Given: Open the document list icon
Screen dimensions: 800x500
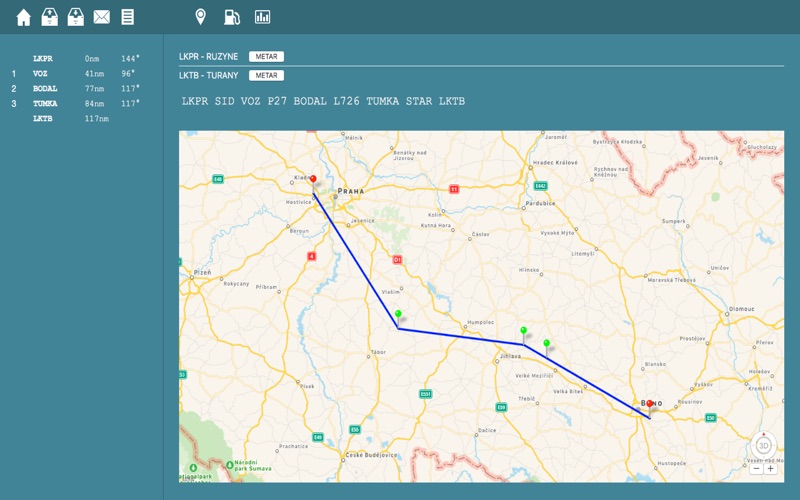Looking at the screenshot, I should pos(127,17).
